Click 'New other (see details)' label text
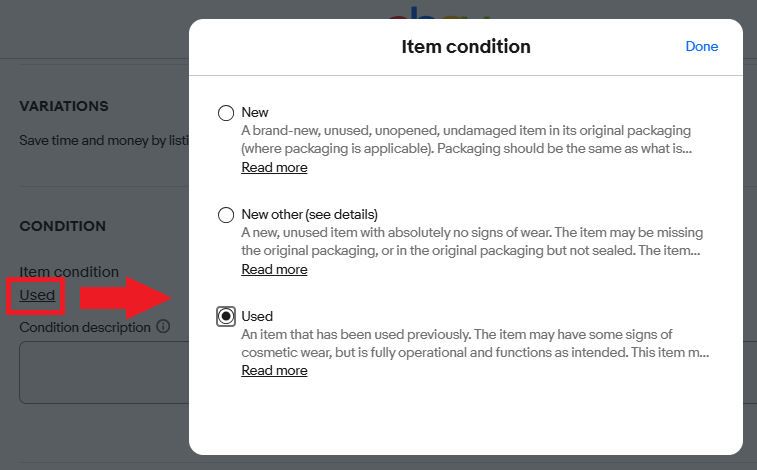This screenshot has width=757, height=470. click(x=309, y=214)
